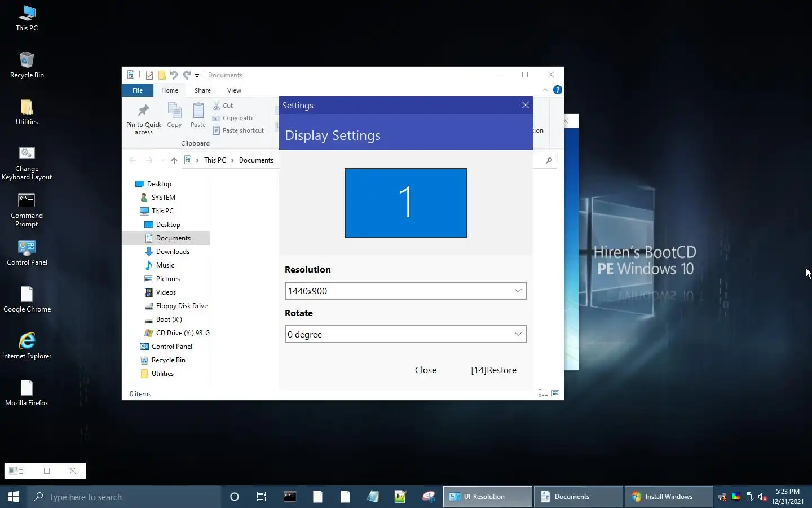Open the Internet Explorer desktop icon
812x508 pixels.
point(27,347)
